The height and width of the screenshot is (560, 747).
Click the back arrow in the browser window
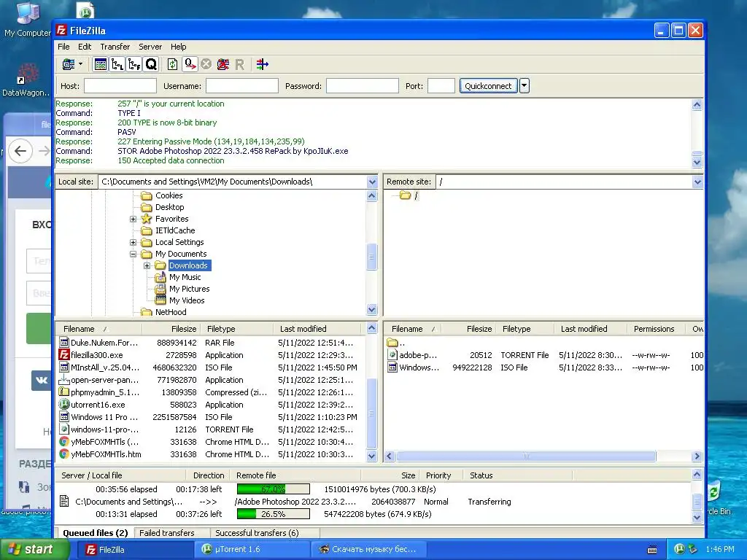pyautogui.click(x=20, y=152)
